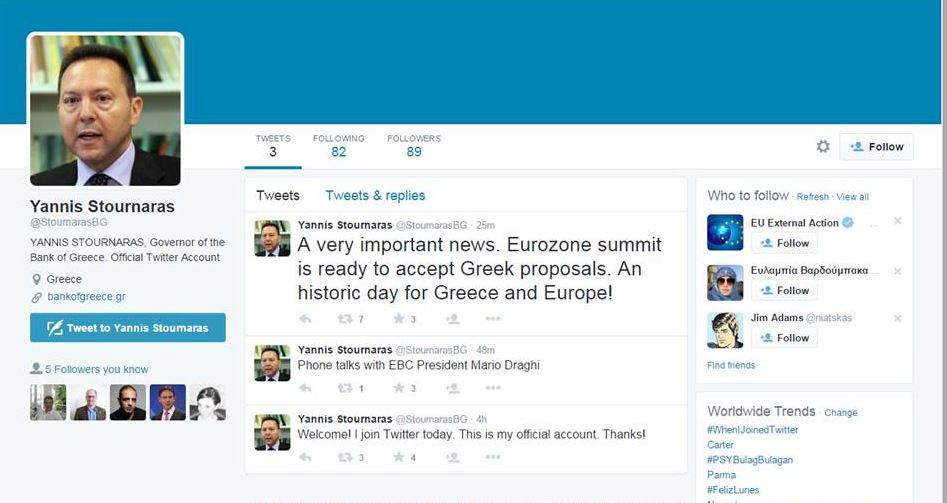Dismiss Jim Adams follow suggestion
This screenshot has width=947, height=503.
(897, 318)
